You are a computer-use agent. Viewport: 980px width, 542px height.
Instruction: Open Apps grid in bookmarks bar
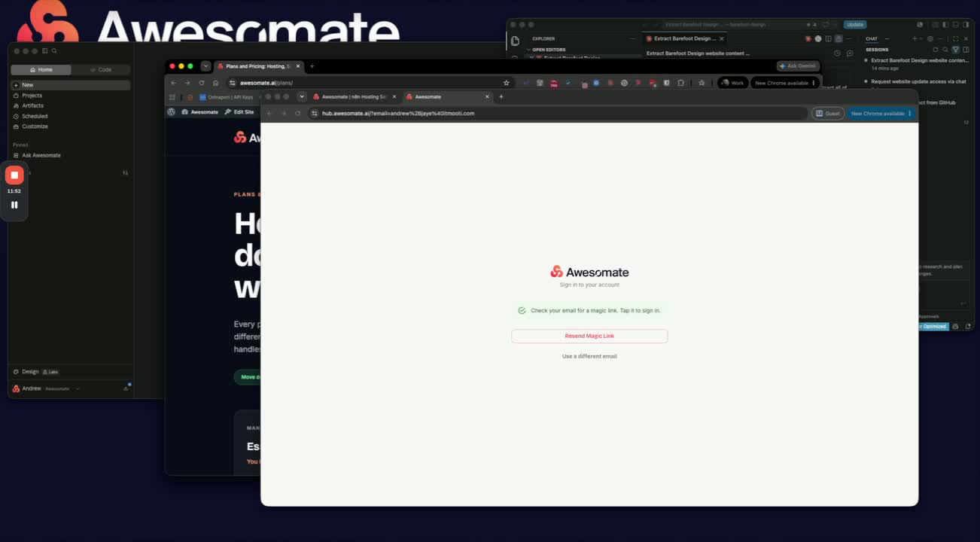pyautogui.click(x=172, y=97)
